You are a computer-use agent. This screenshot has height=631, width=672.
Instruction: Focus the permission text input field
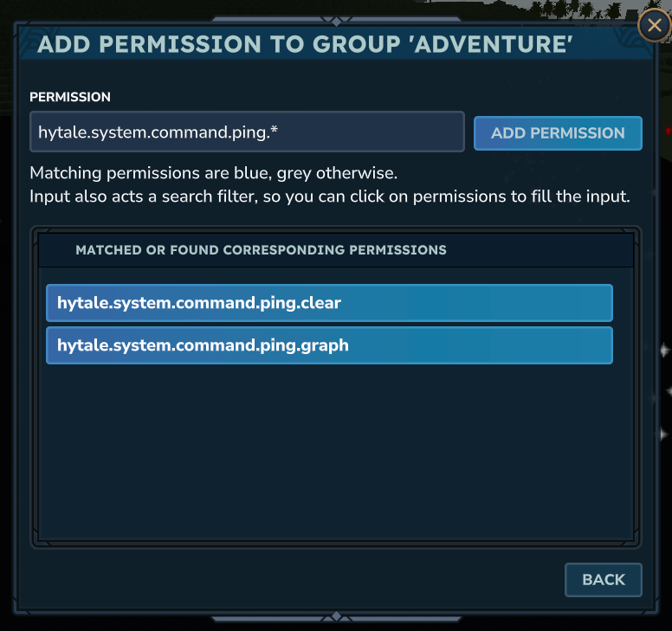247,132
